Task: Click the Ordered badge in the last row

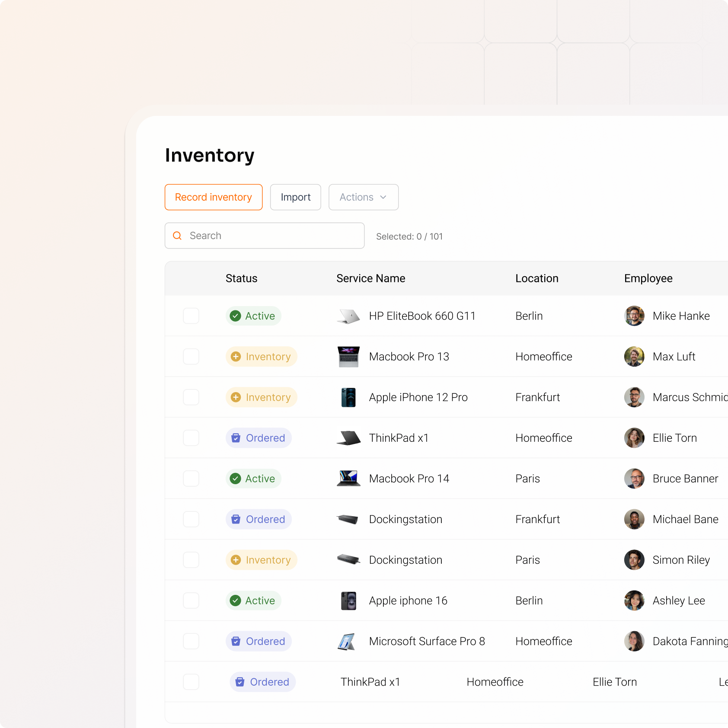Action: (263, 682)
